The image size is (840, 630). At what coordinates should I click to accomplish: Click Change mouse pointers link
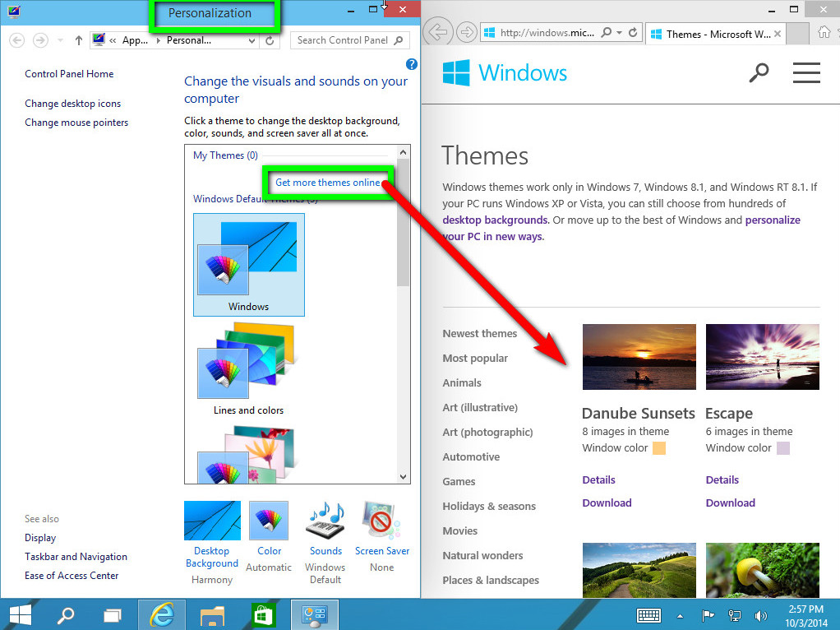click(x=76, y=123)
